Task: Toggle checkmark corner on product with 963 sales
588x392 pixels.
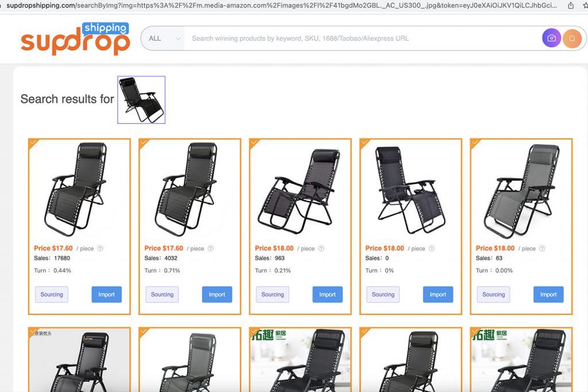Action: coord(254,143)
